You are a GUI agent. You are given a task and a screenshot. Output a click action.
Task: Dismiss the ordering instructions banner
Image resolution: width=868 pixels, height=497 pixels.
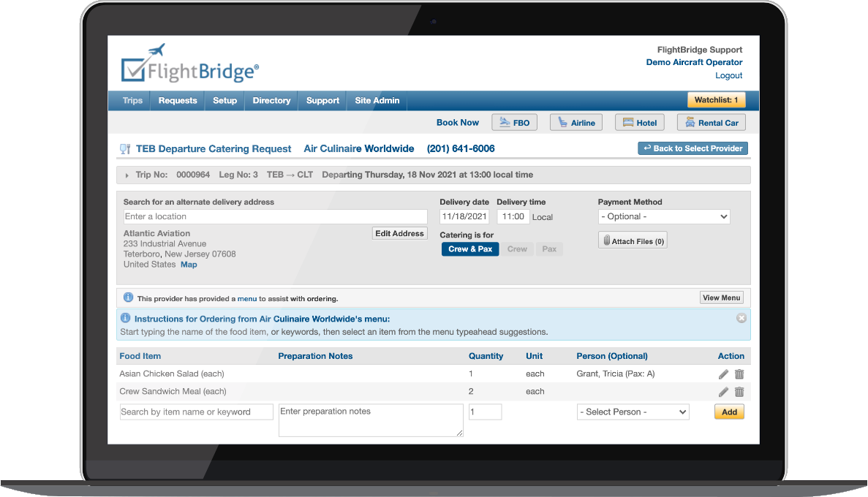tap(741, 319)
